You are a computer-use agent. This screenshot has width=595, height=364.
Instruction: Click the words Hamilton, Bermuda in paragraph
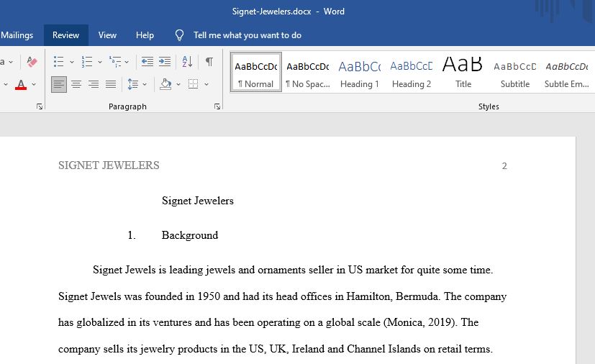coord(393,296)
